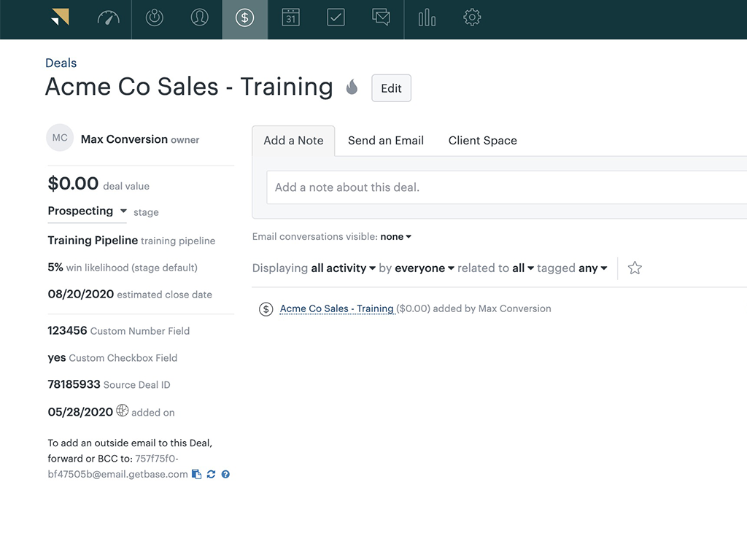Click the 'Add a note about this deal' field
The height and width of the screenshot is (560, 747).
[x=503, y=187]
